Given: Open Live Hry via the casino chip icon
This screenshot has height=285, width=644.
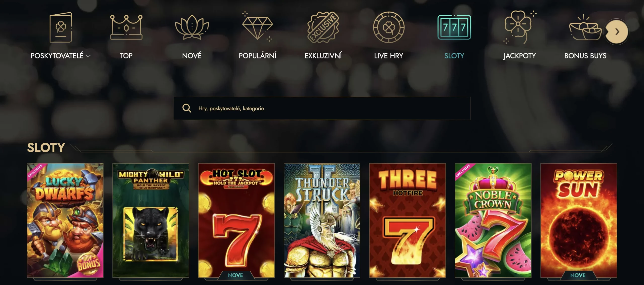Looking at the screenshot, I should 389,27.
